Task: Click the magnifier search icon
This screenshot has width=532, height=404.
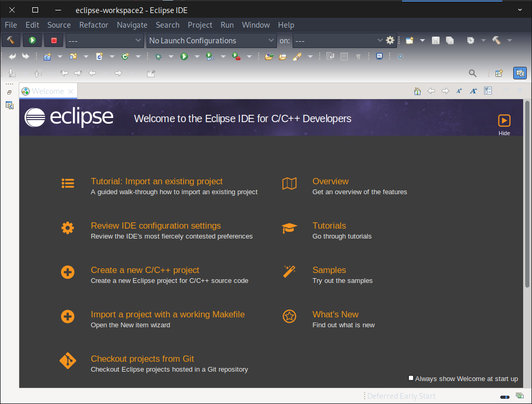Action: click(473, 73)
